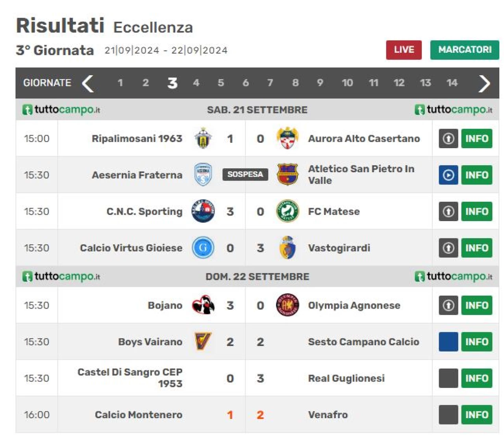Go to previous giornate with left chevron
This screenshot has height=443, width=504.
(x=88, y=83)
